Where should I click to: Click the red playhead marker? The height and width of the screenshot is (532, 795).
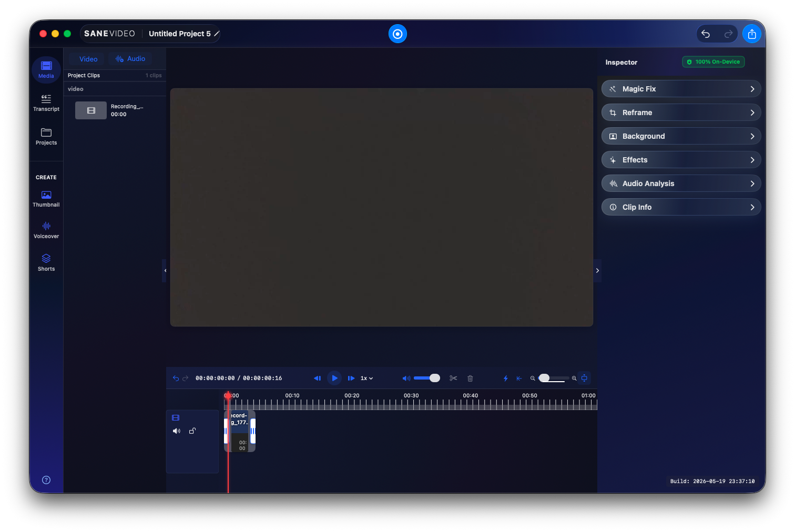pyautogui.click(x=228, y=395)
